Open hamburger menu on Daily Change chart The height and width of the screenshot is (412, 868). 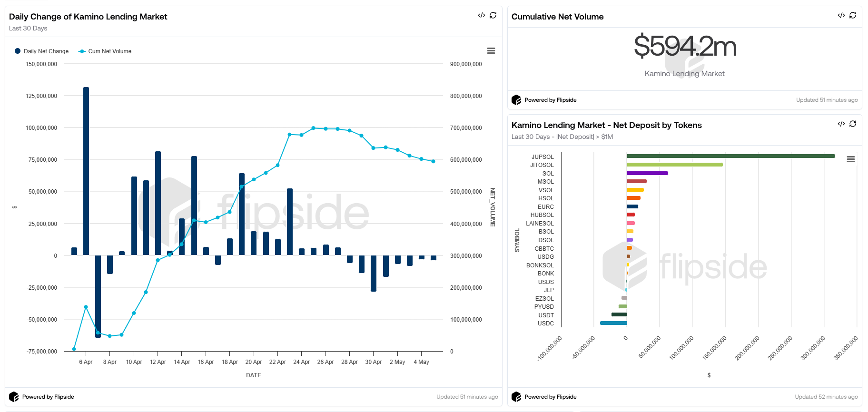(491, 51)
